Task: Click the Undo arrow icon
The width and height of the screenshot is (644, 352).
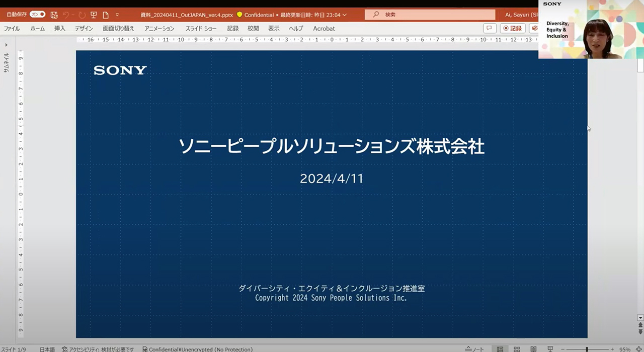Action: pos(66,15)
